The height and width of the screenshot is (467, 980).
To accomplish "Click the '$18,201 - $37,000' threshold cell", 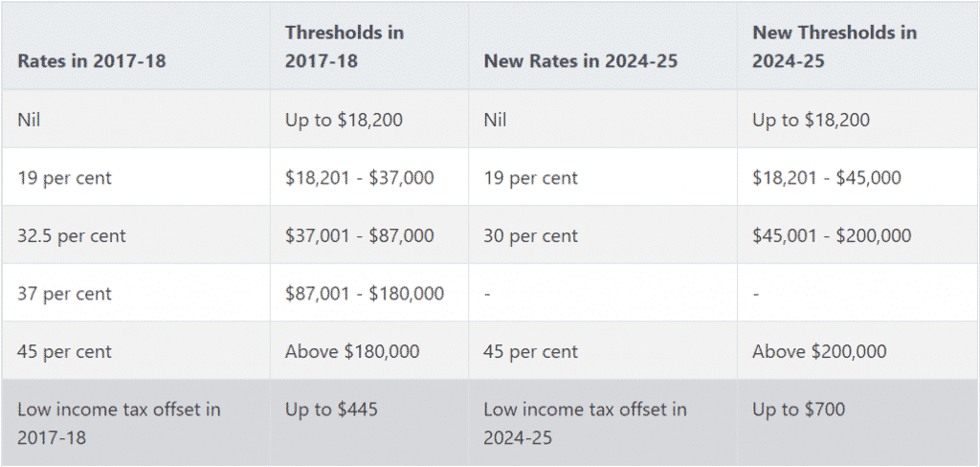I will point(359,178).
